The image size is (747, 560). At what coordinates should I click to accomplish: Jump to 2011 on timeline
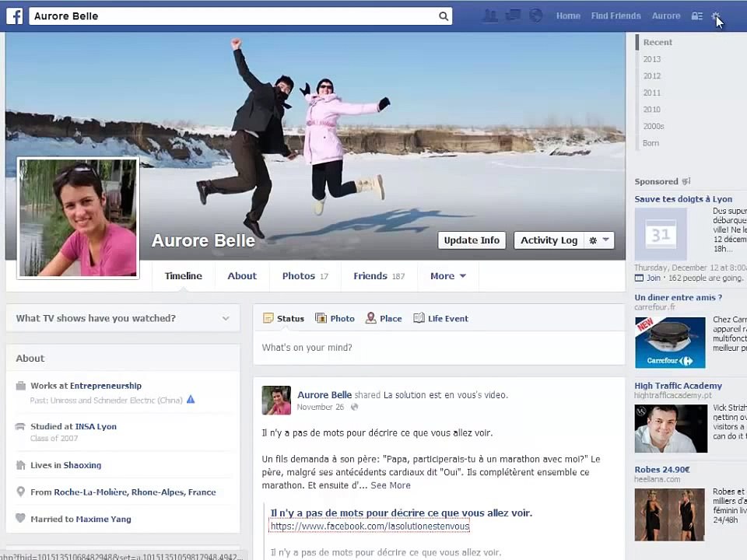tap(652, 93)
